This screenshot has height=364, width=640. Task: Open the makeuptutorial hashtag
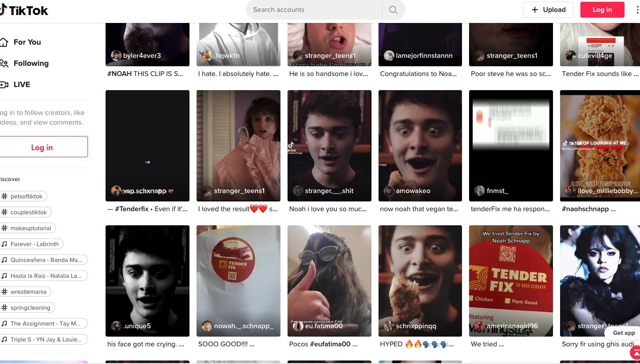coord(27,228)
